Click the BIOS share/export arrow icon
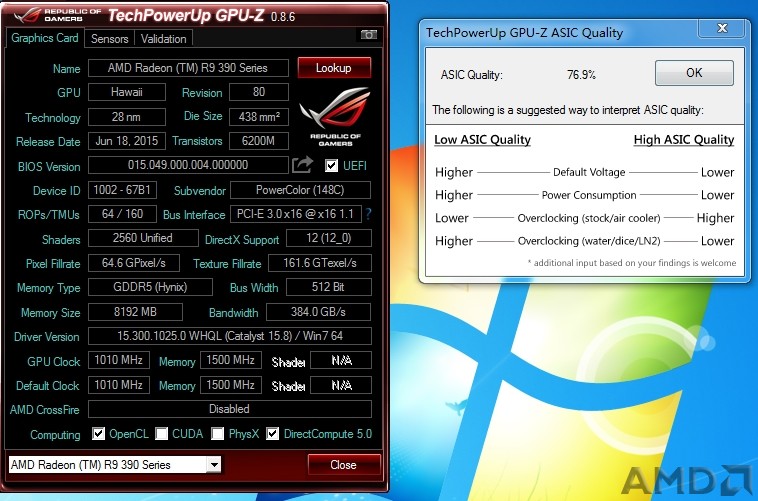The height and width of the screenshot is (501, 758). point(303,165)
